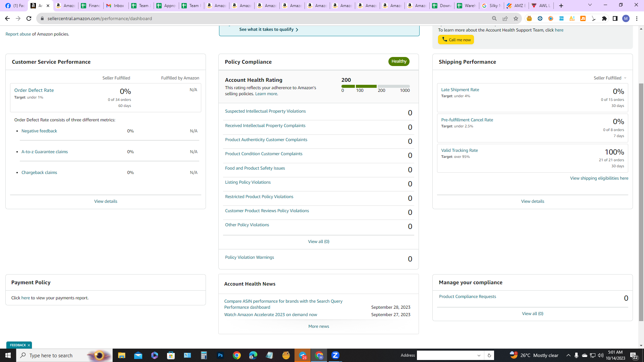Open Product Authenticity Customer Complaints
The width and height of the screenshot is (644, 362).
[x=266, y=140]
